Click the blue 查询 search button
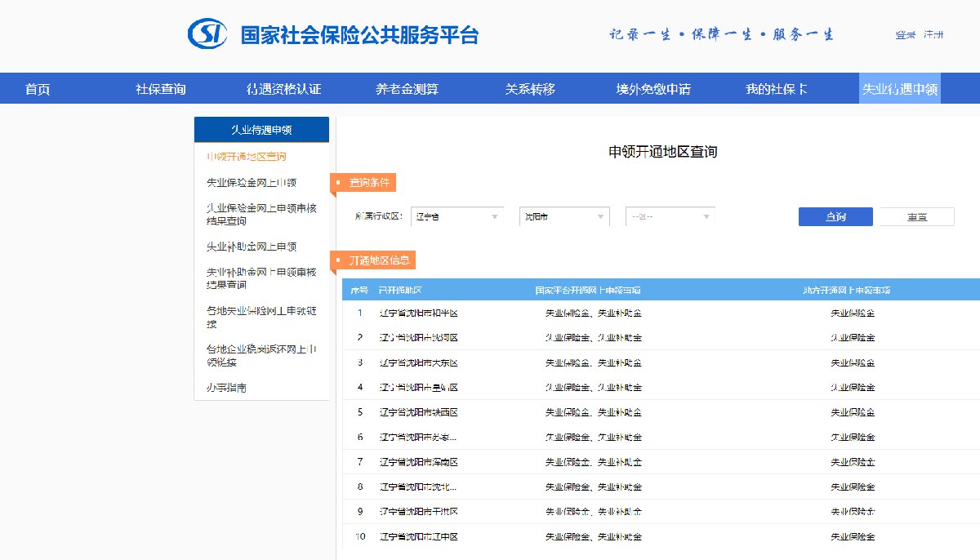 tap(835, 216)
